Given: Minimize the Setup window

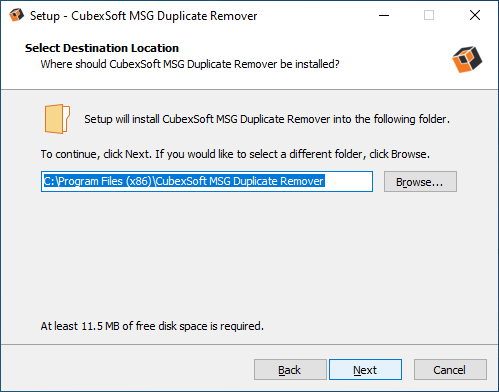Looking at the screenshot, I should pos(384,15).
